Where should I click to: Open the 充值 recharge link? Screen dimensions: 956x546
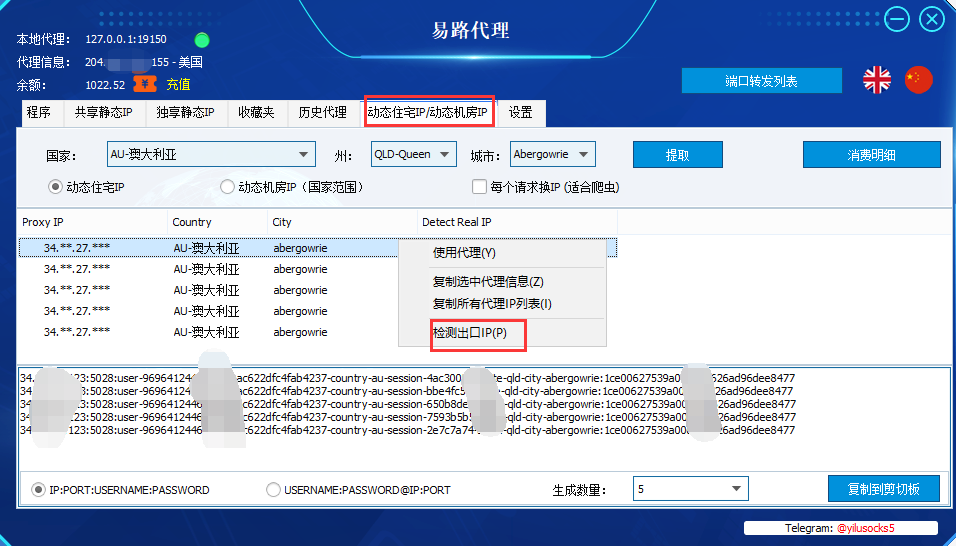pos(178,85)
